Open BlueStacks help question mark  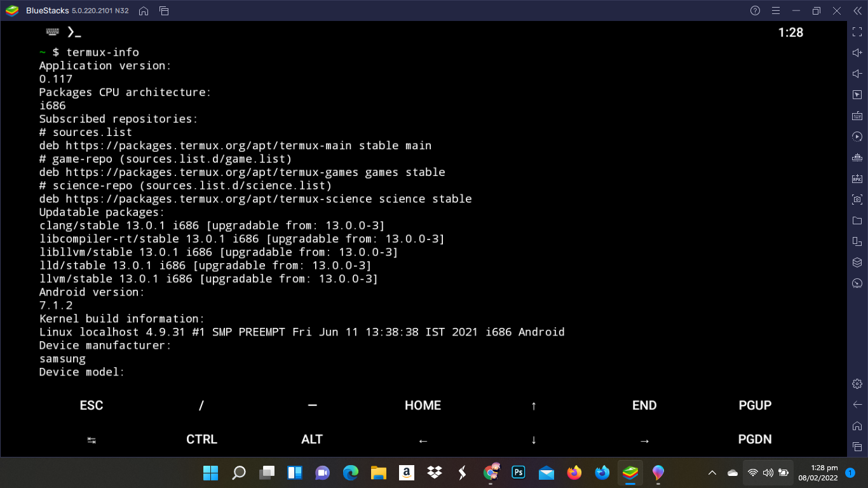(x=755, y=11)
